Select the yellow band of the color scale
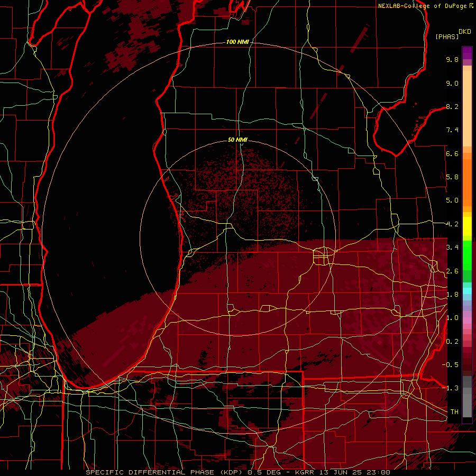 [x=467, y=226]
